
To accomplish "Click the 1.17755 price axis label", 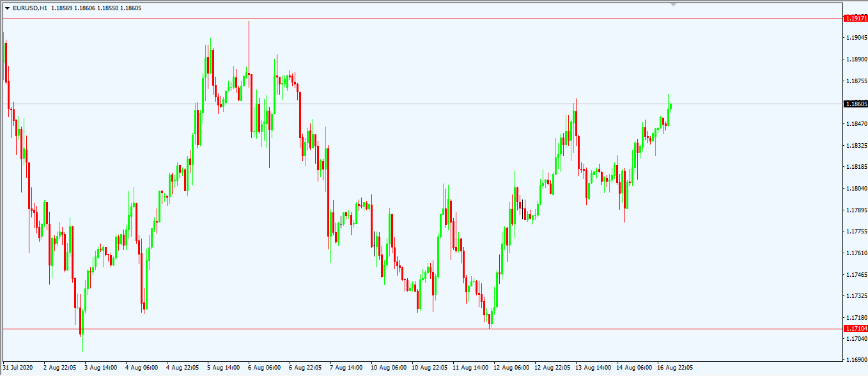I will click(856, 231).
